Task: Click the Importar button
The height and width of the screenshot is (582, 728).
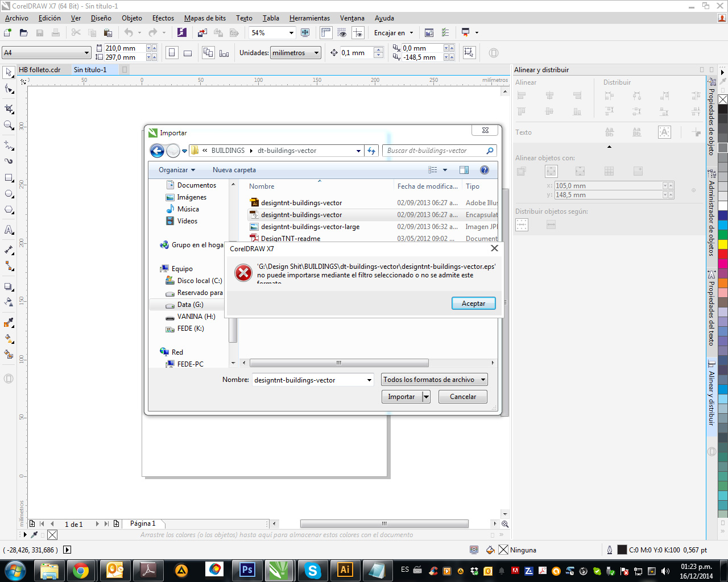Action: point(402,397)
